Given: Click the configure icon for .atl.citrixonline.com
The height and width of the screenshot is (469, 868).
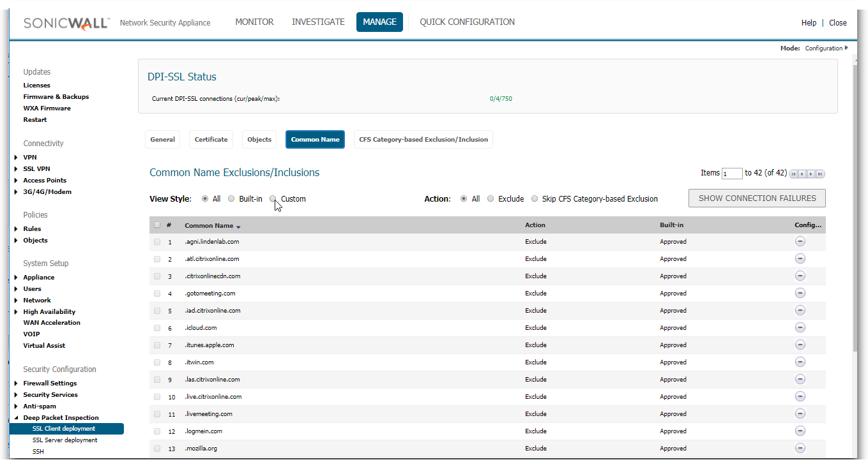Looking at the screenshot, I should tap(800, 258).
